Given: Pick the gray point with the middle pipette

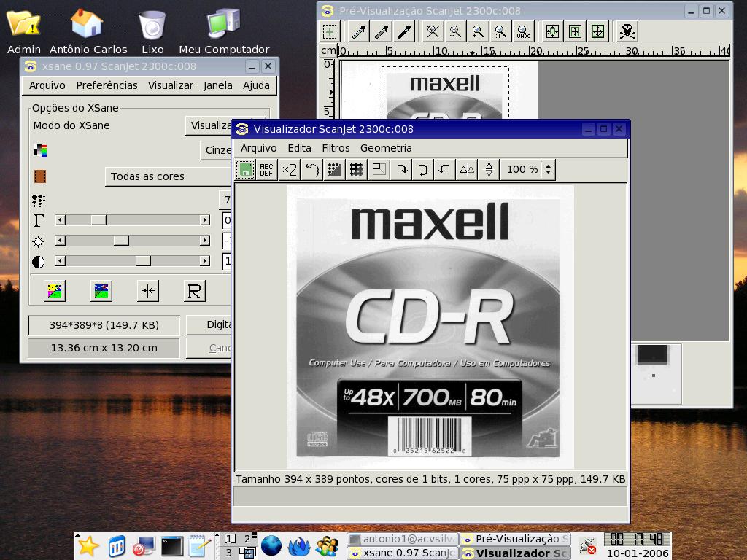Looking at the screenshot, I should pyautogui.click(x=382, y=32).
